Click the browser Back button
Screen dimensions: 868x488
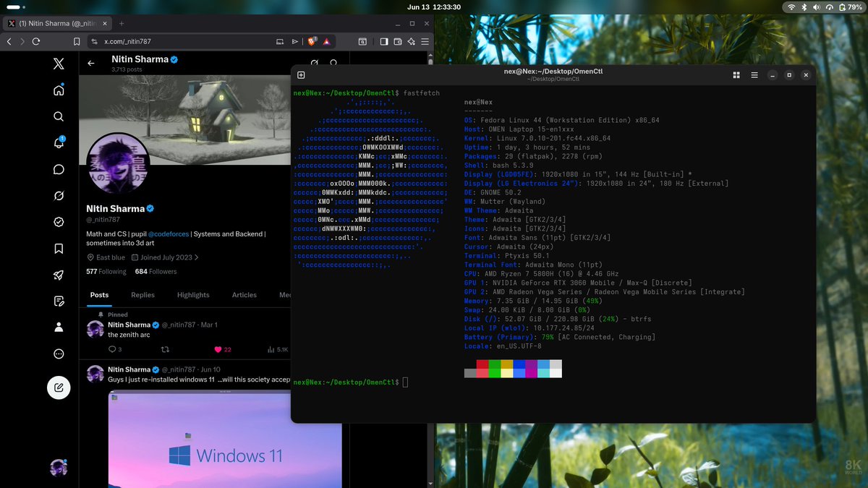tap(9, 42)
